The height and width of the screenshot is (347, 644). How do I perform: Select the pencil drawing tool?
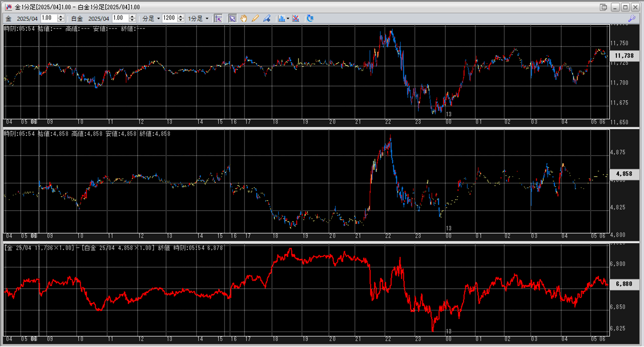click(255, 18)
